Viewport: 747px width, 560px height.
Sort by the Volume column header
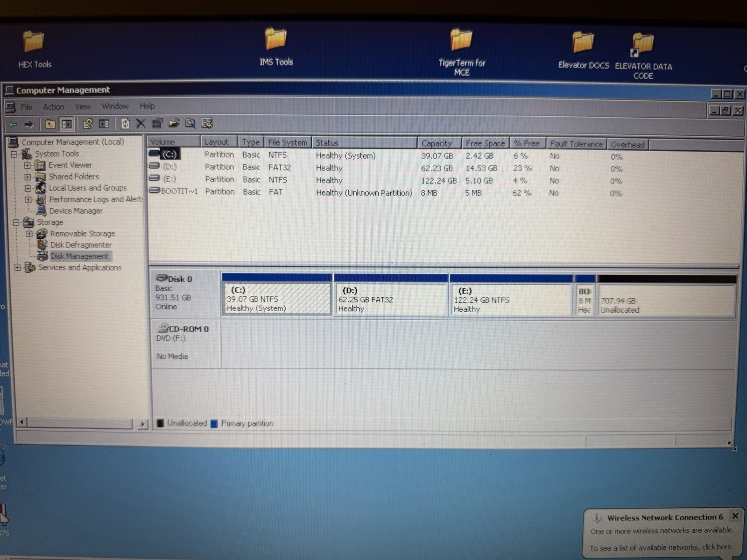pos(174,142)
